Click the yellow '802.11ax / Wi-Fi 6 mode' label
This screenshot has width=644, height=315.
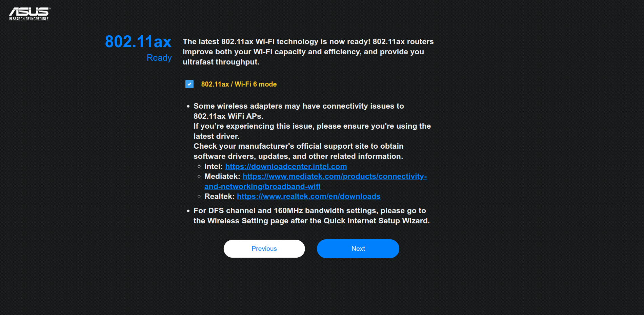[239, 84]
